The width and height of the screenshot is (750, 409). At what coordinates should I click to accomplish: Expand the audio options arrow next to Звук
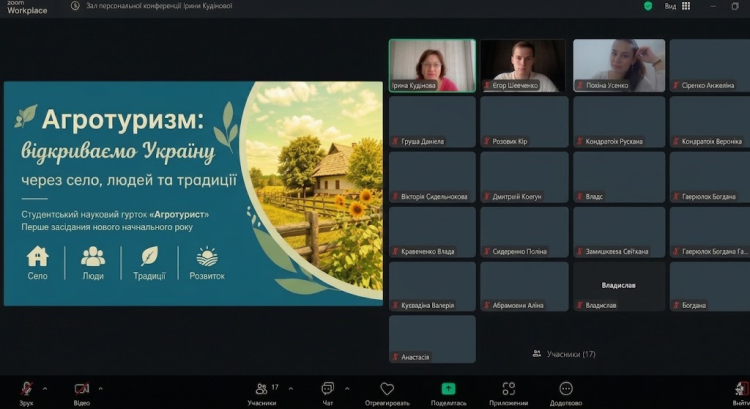click(x=45, y=388)
